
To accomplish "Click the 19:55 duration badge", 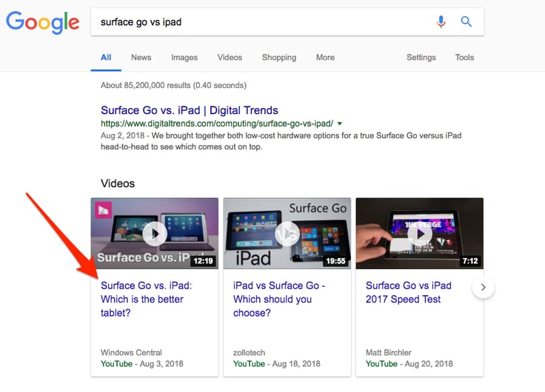I will (335, 261).
